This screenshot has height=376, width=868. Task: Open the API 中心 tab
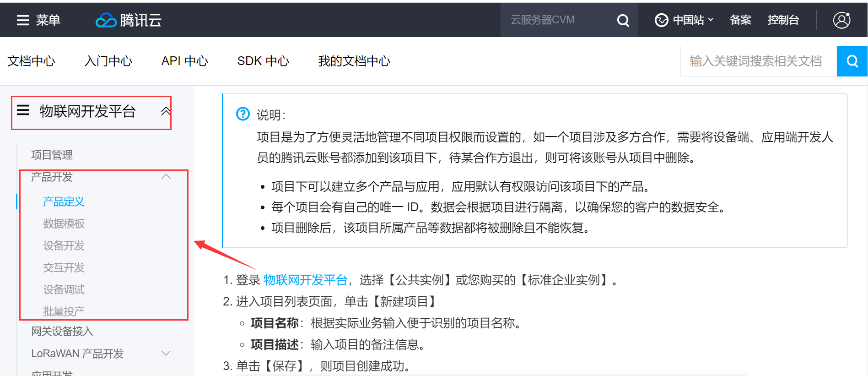click(x=184, y=61)
